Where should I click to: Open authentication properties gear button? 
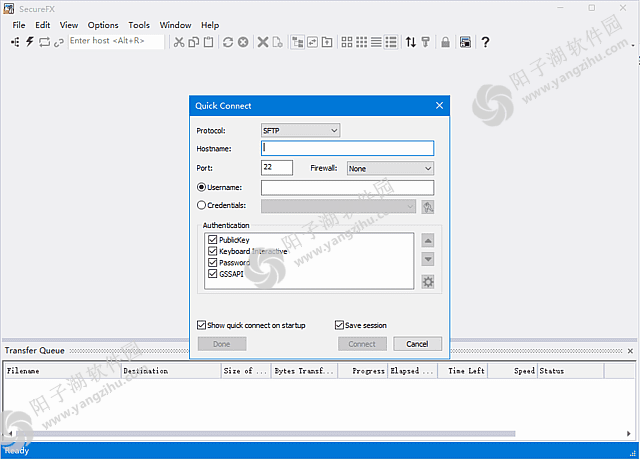tap(427, 282)
